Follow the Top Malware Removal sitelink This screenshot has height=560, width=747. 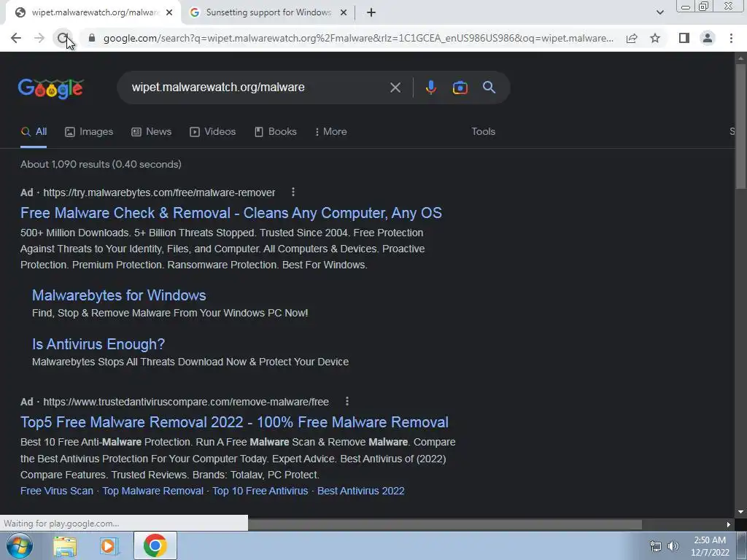pyautogui.click(x=153, y=491)
